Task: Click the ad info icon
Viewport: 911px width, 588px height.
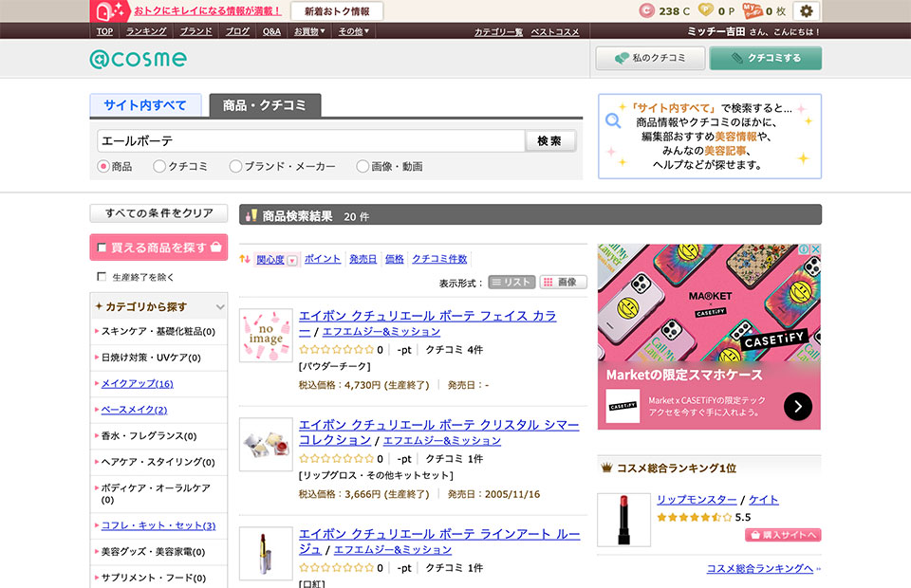Action: [804, 249]
